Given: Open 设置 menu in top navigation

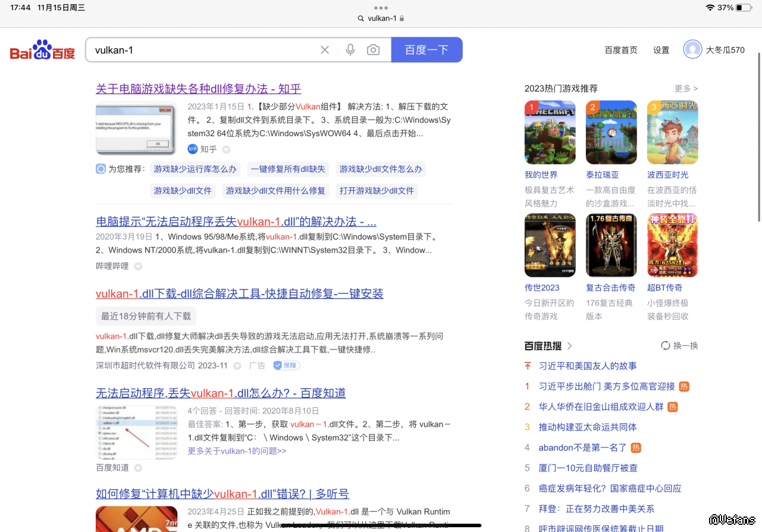Looking at the screenshot, I should pos(661,50).
